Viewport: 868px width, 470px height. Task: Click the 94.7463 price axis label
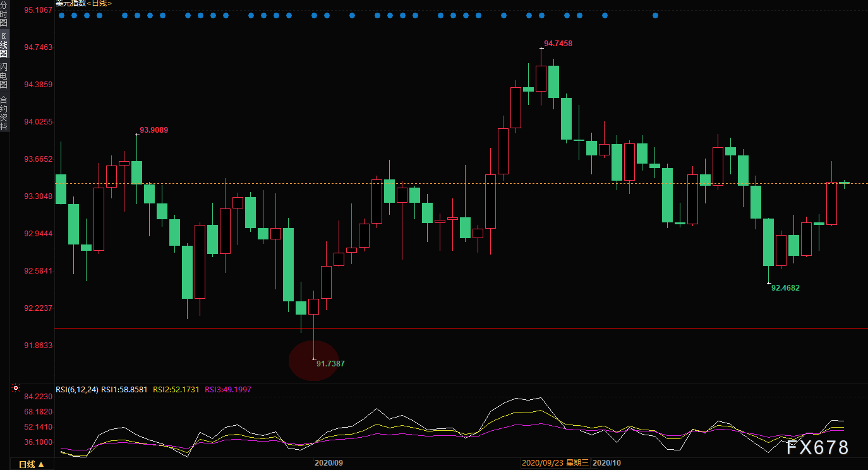point(38,47)
